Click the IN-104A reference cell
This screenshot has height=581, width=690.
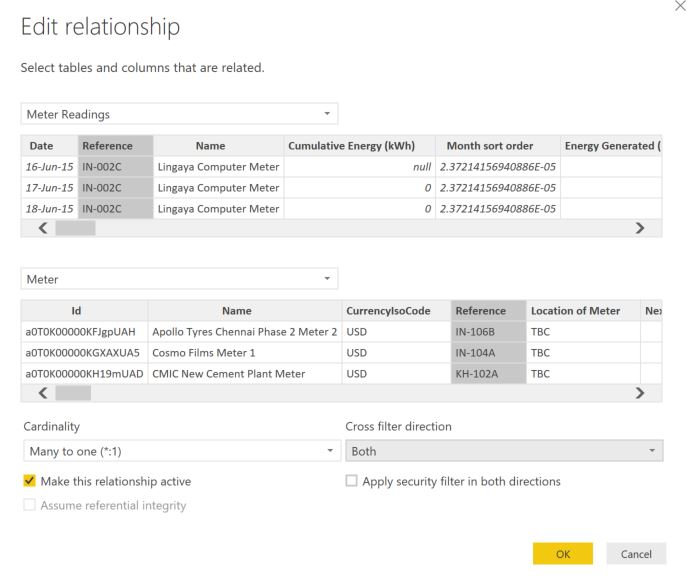point(489,353)
